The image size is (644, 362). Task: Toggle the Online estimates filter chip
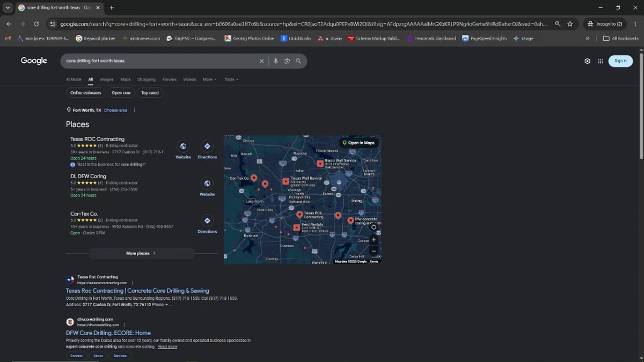pos(85,93)
